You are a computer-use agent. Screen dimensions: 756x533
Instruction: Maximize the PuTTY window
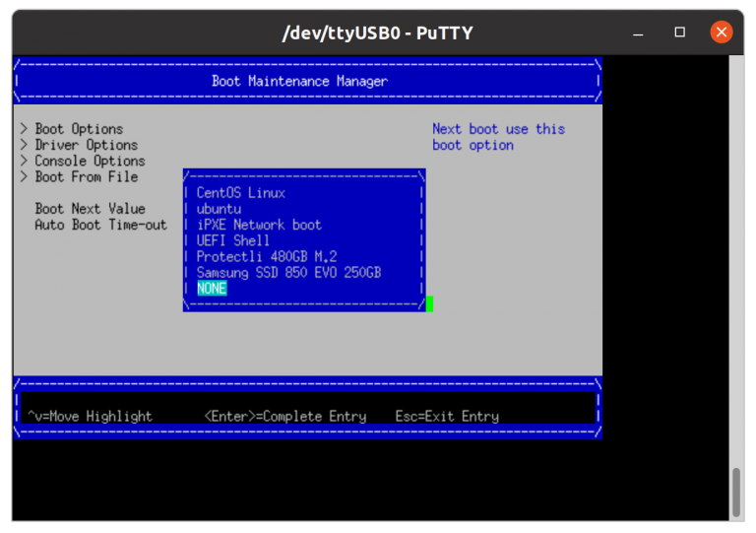(x=680, y=33)
